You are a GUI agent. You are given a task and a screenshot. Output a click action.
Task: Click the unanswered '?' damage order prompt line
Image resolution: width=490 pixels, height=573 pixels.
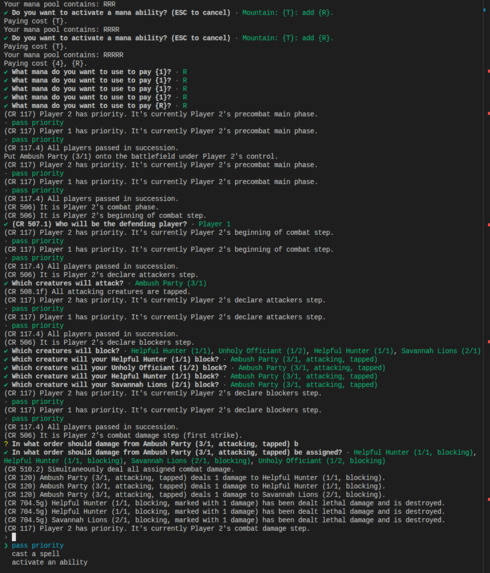(x=151, y=444)
